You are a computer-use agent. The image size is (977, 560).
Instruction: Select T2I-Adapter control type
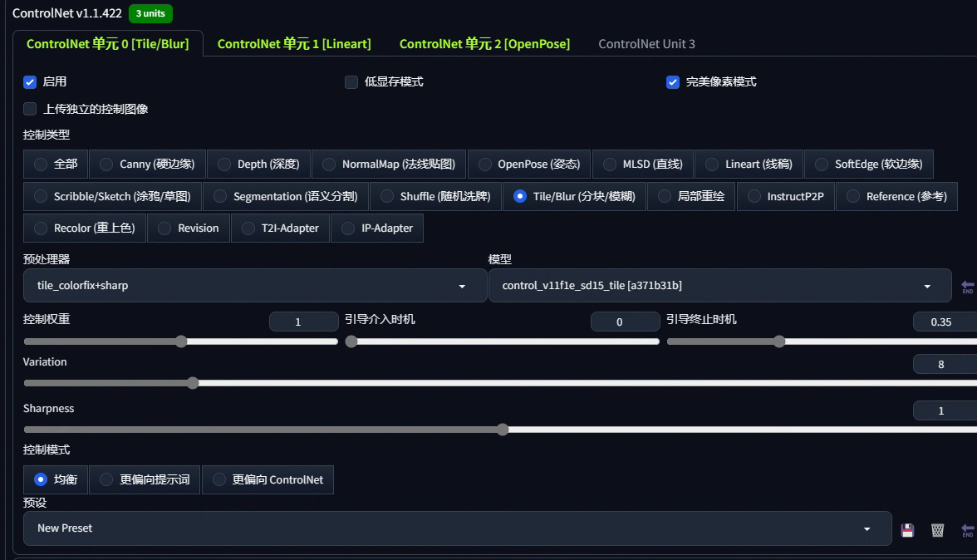[281, 228]
